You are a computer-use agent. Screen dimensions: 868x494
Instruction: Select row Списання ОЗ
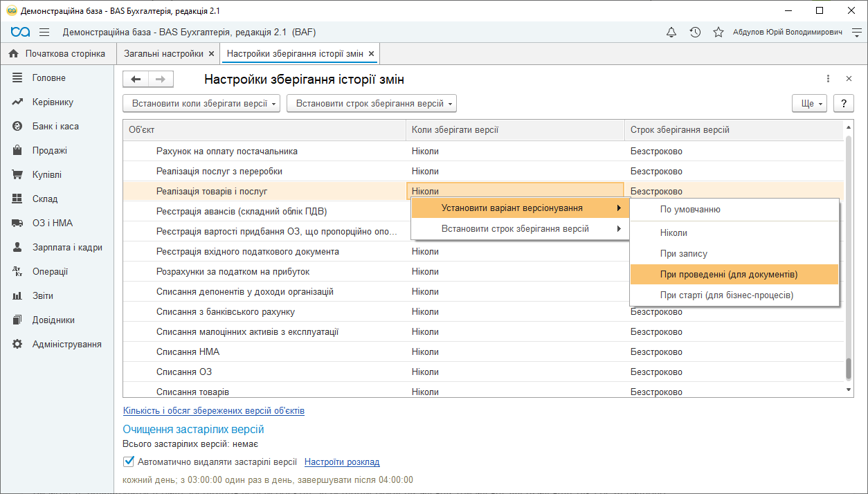click(x=483, y=372)
